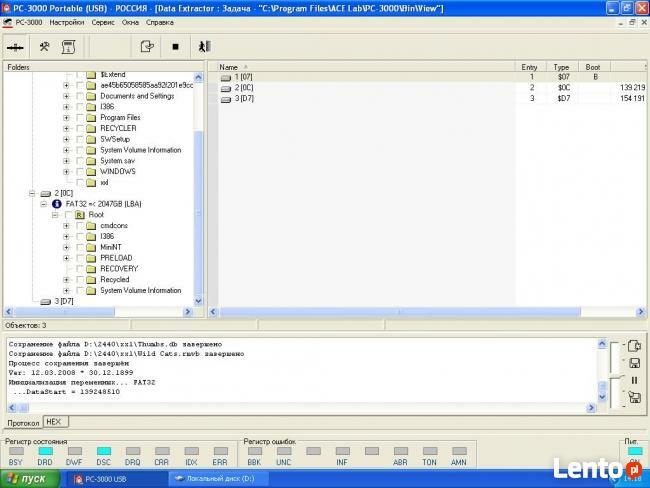
Task: Open the crossed tools utilities icon
Action: (44, 46)
